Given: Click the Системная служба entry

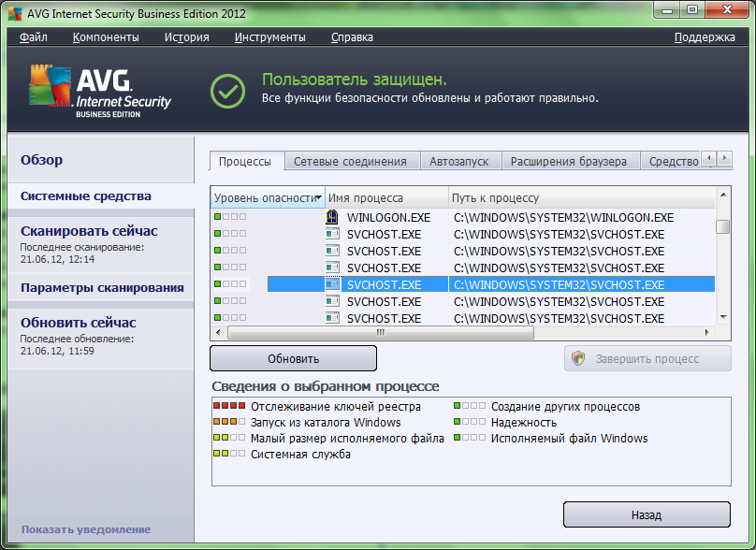Looking at the screenshot, I should (x=300, y=454).
